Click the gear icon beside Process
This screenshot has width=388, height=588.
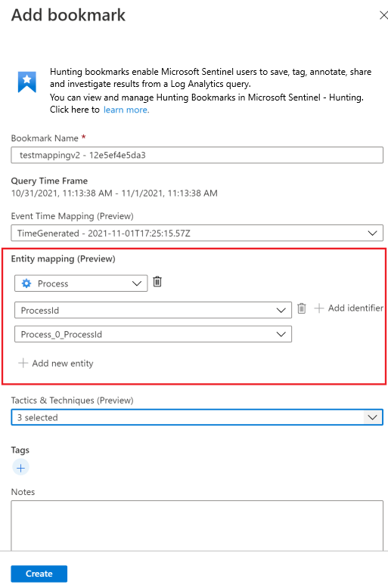click(26, 283)
